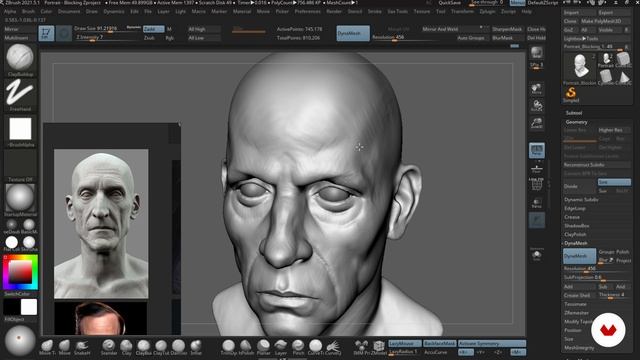Toggle BackfaceMask option

[440, 344]
